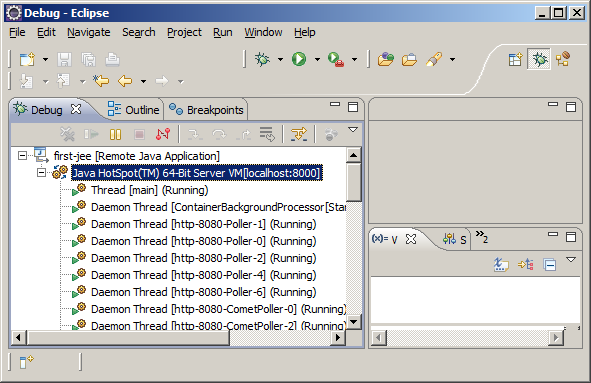Click Next Annotation icon
591x383 pixels.
pyautogui.click(x=26, y=81)
